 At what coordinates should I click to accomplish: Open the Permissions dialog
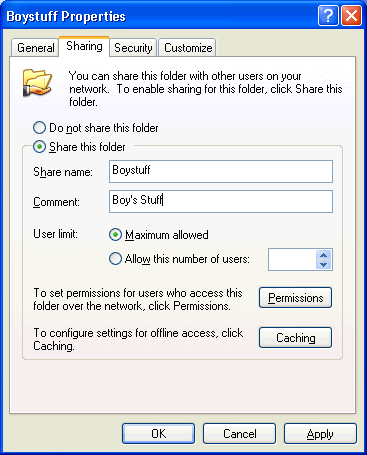[x=295, y=297]
